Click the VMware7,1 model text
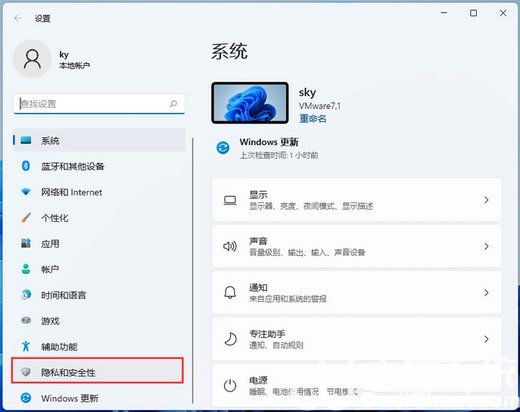The image size is (520, 412). [320, 106]
